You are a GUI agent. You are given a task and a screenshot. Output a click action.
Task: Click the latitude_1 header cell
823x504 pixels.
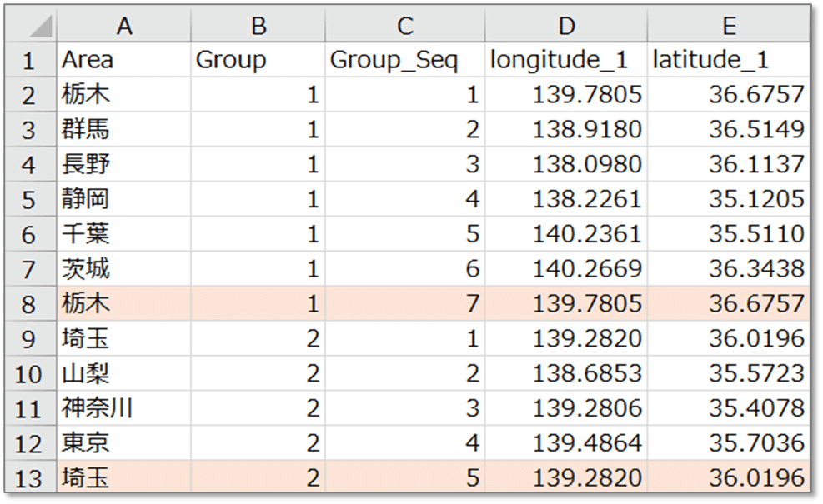pyautogui.click(x=729, y=60)
